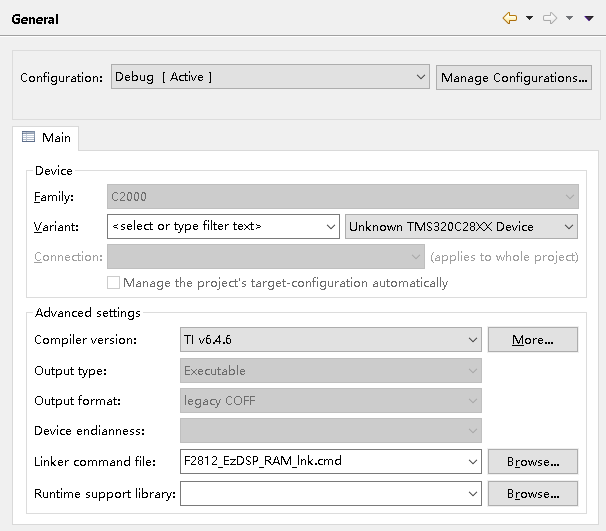This screenshot has width=606, height=531.
Task: Click the Linker command file text field
Action: tap(320, 462)
